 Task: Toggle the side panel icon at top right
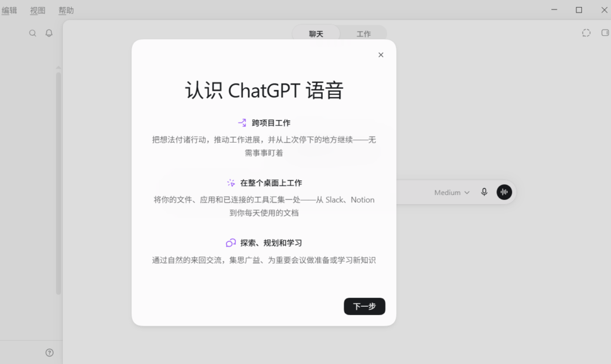605,33
